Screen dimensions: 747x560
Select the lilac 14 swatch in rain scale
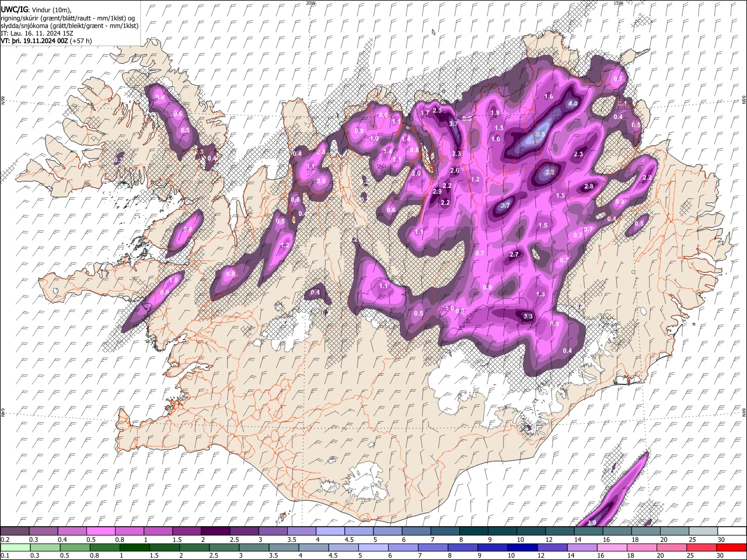(582, 547)
